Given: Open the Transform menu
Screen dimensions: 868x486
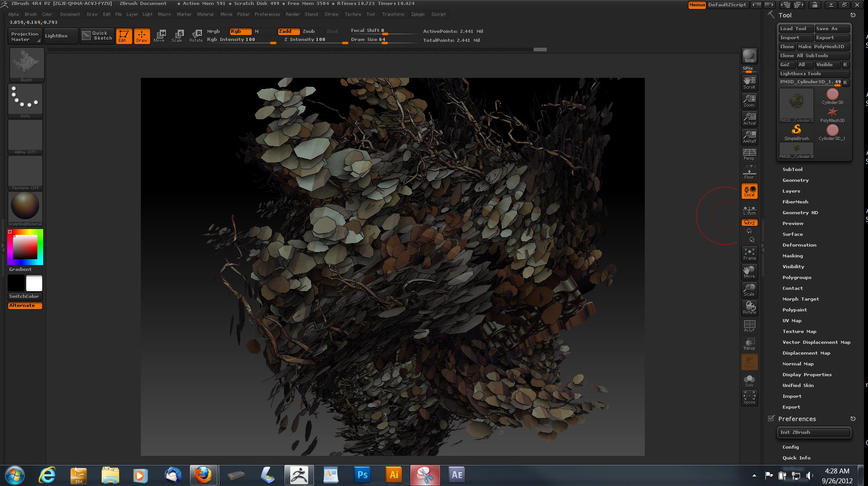Looking at the screenshot, I should [393, 14].
